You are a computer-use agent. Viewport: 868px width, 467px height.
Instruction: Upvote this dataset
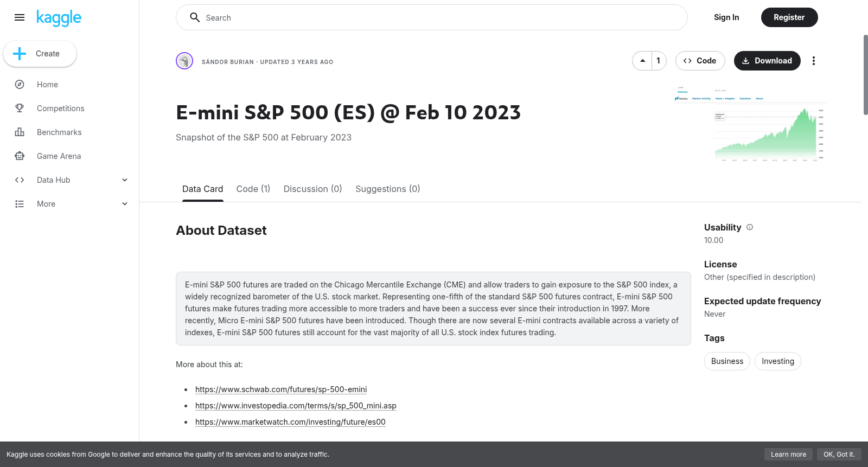click(x=642, y=61)
